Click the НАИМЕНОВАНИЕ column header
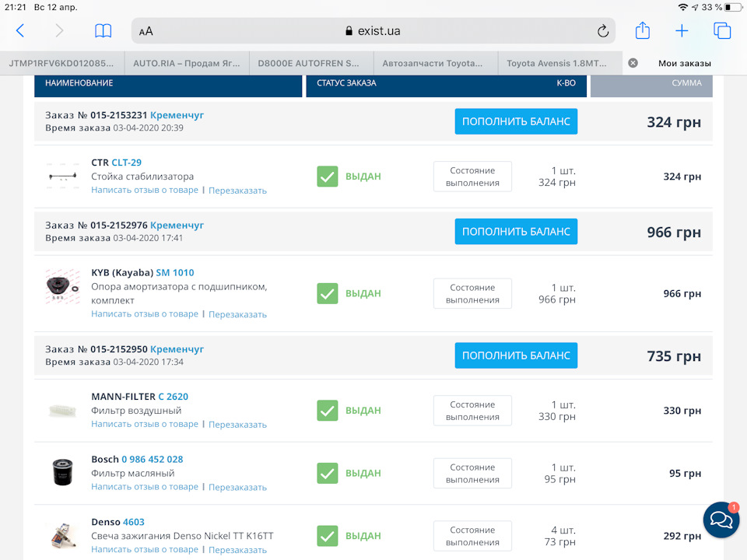The width and height of the screenshot is (747, 560). coord(79,83)
